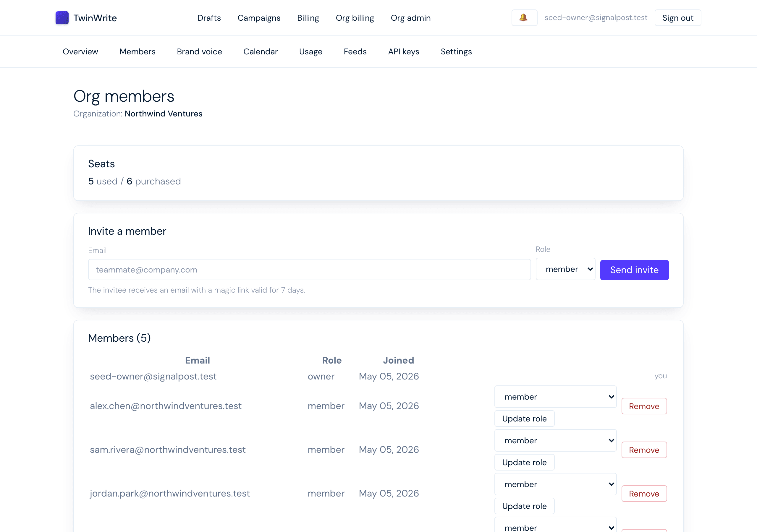The image size is (757, 532).
Task: Navigate to Org billing
Action: pos(355,18)
